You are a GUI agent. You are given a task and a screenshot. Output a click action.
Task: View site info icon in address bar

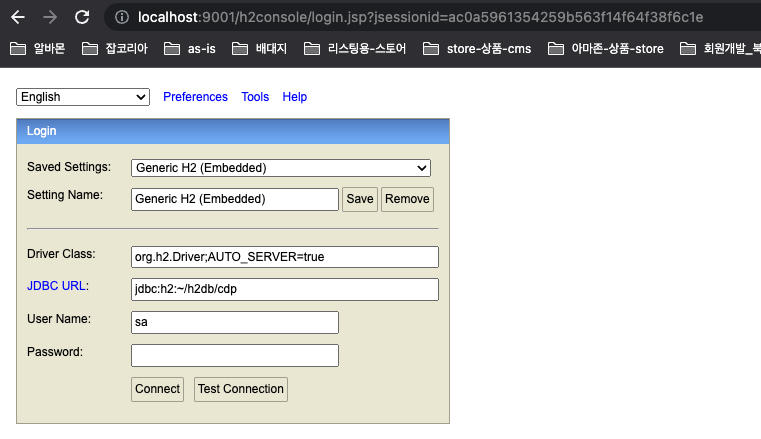click(122, 17)
